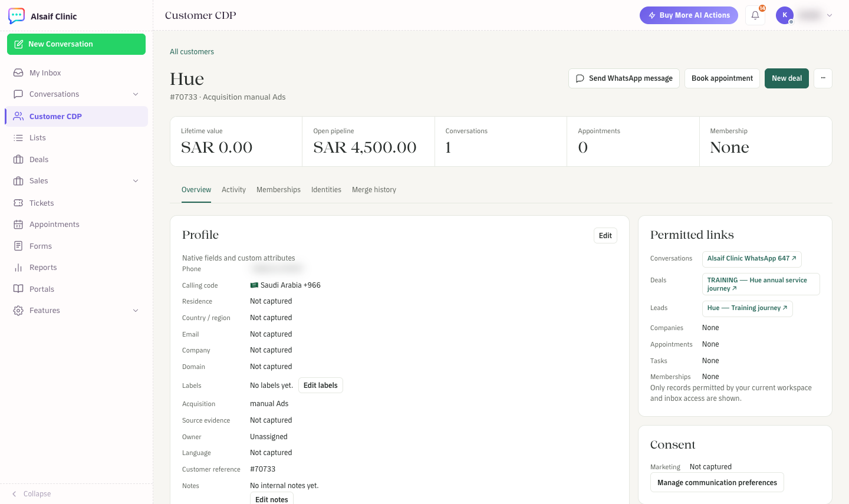Go back to All customers

point(192,52)
